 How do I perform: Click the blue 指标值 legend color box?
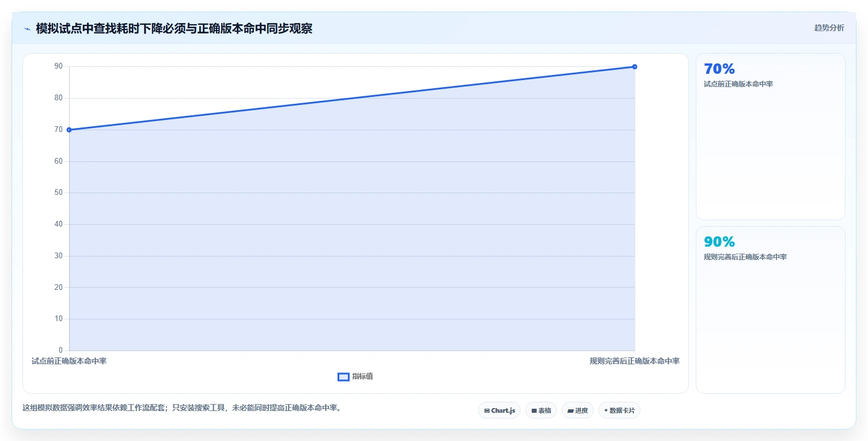pyautogui.click(x=343, y=376)
